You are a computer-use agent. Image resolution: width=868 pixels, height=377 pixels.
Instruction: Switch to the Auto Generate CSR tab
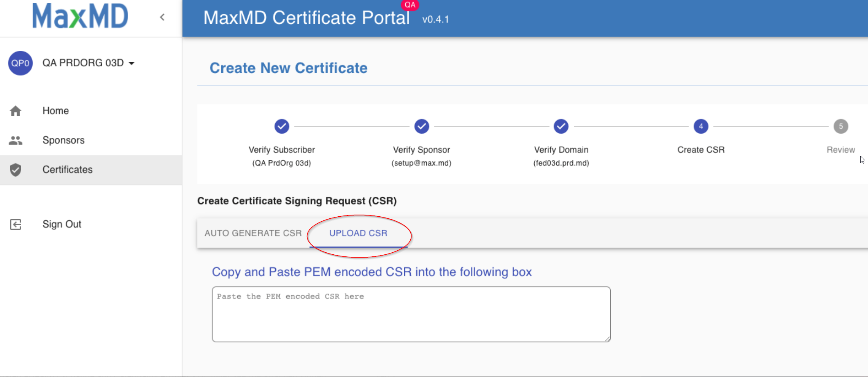point(253,233)
